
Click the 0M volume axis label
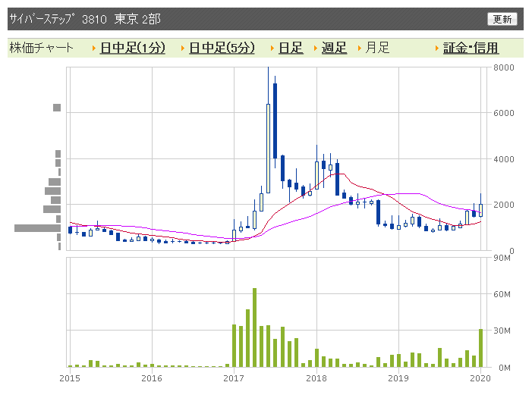[504, 368]
